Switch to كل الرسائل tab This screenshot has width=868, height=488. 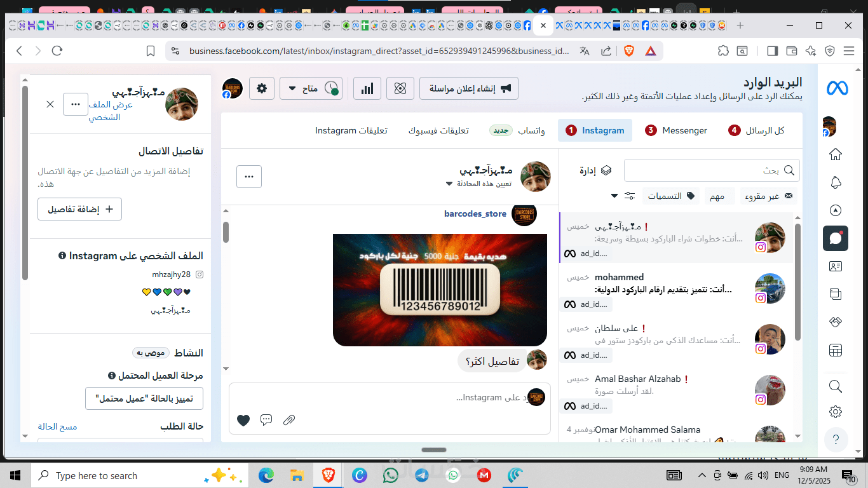click(x=756, y=130)
